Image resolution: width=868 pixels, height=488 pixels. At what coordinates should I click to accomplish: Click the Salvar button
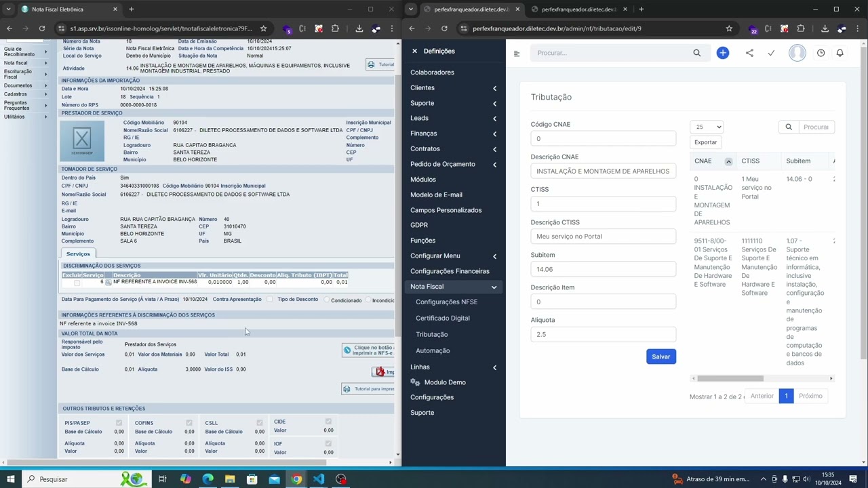tap(661, 357)
